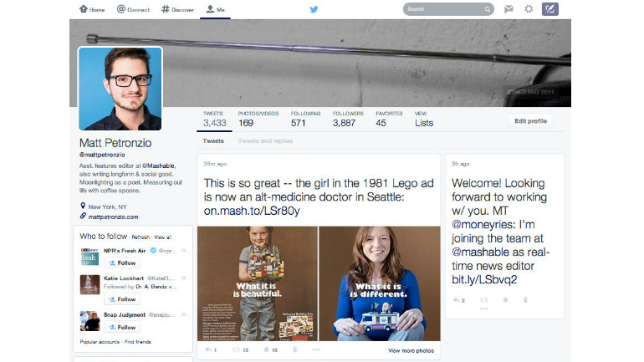Open direct messages envelope icon

(x=509, y=9)
